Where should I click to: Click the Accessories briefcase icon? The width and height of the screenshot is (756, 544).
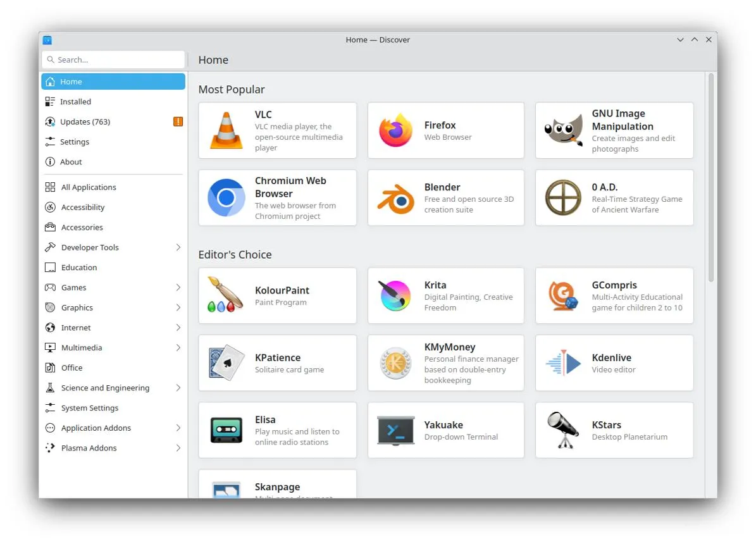50,227
